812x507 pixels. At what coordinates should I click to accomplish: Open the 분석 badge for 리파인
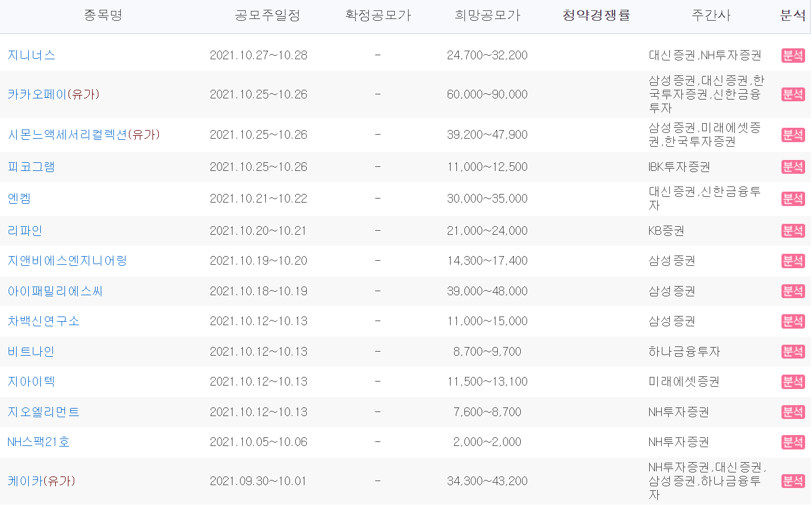click(793, 231)
